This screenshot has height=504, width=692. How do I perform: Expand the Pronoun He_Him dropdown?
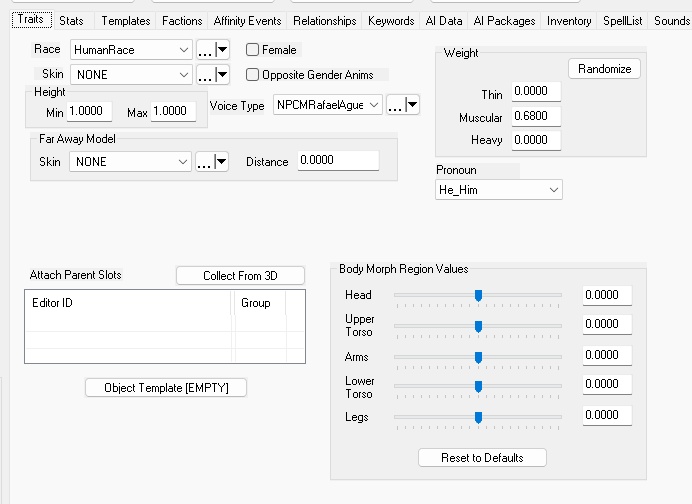[499, 189]
